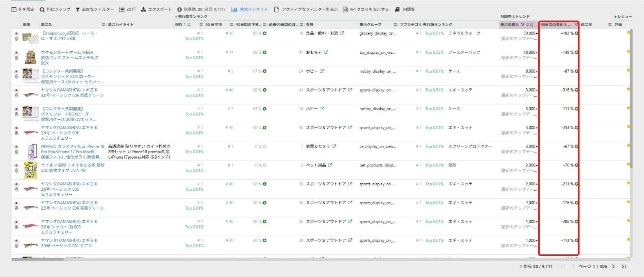The image size is (644, 277).
Task: Open the 20 行 row count selector
Action: pos(128,9)
